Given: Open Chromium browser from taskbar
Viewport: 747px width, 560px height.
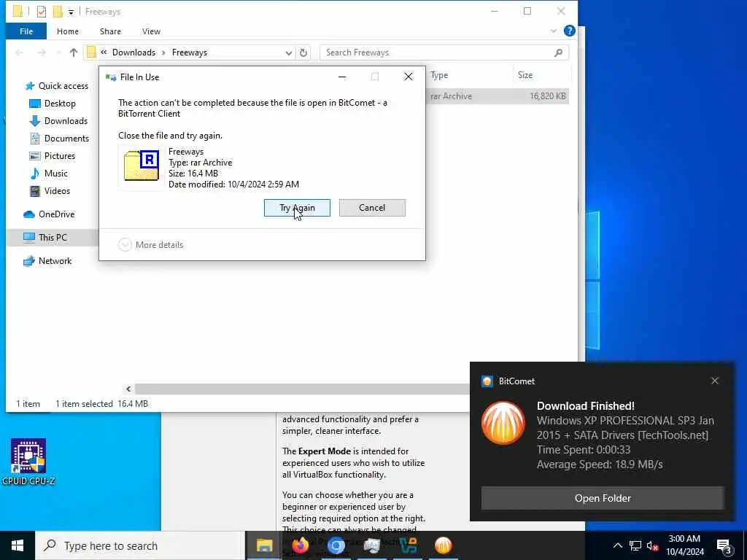Looking at the screenshot, I should click(336, 545).
